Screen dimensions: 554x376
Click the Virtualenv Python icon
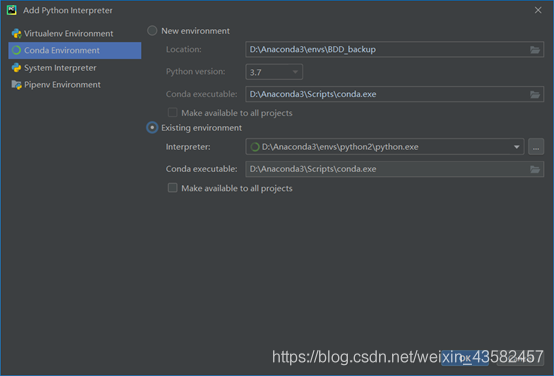[x=17, y=34]
